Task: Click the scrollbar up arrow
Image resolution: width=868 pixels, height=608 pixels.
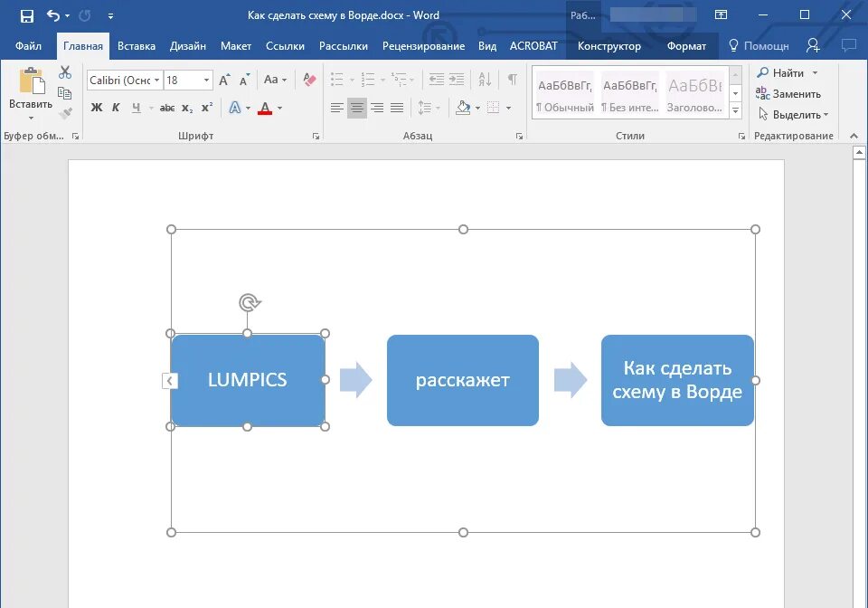Action: (x=859, y=152)
